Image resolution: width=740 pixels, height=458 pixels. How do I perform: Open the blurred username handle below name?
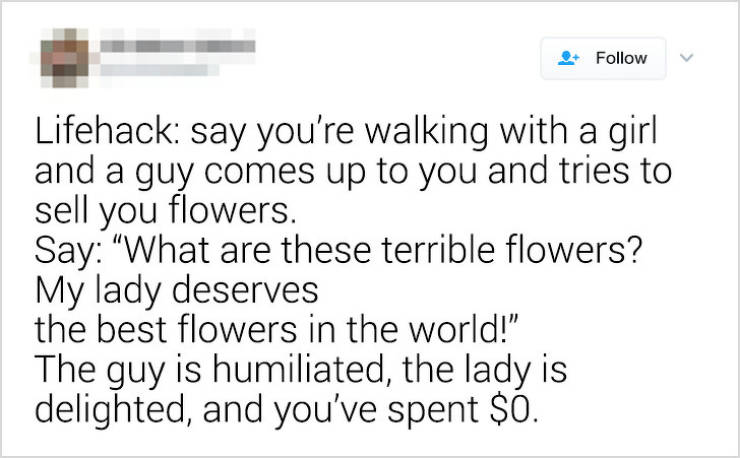point(153,70)
